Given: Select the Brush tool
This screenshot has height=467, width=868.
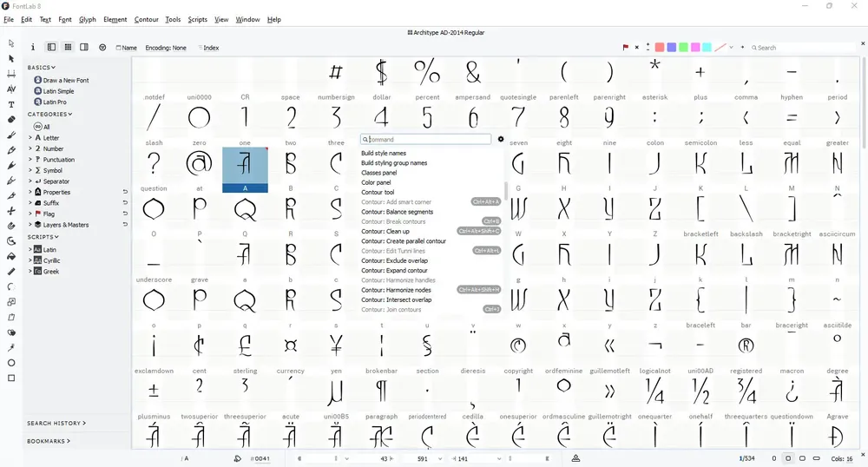Looking at the screenshot, I should pyautogui.click(x=11, y=135).
